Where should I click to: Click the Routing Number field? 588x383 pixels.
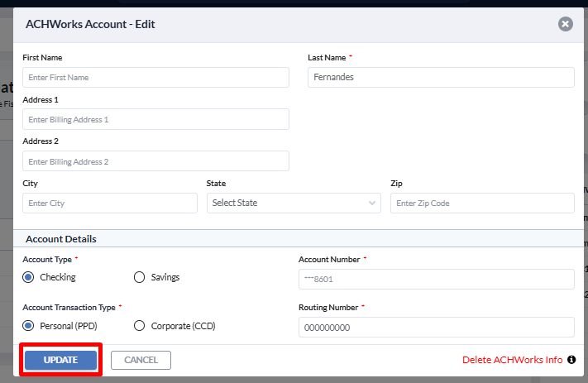tap(437, 327)
